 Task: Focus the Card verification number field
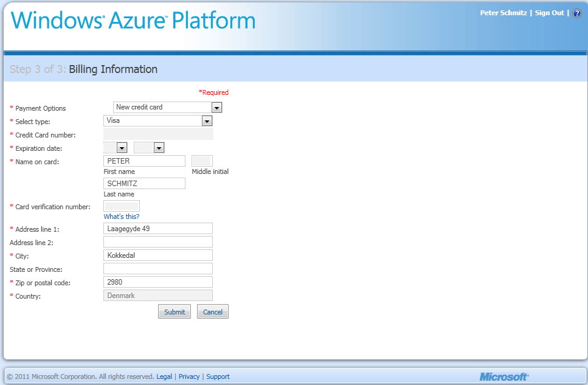coord(122,206)
